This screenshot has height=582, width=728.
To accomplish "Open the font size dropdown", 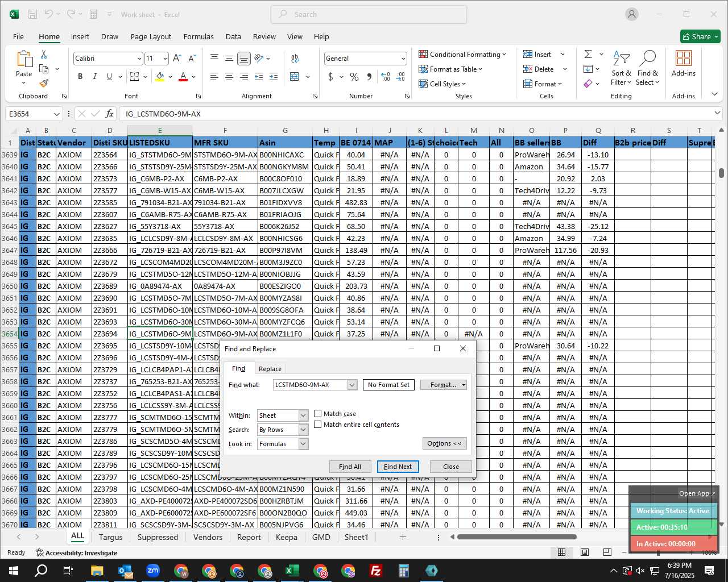I will [x=165, y=58].
